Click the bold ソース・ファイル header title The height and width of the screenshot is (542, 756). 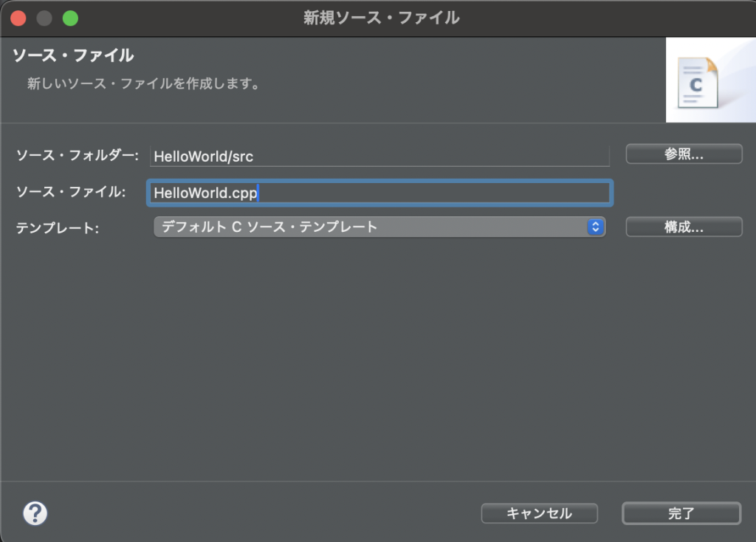73,55
